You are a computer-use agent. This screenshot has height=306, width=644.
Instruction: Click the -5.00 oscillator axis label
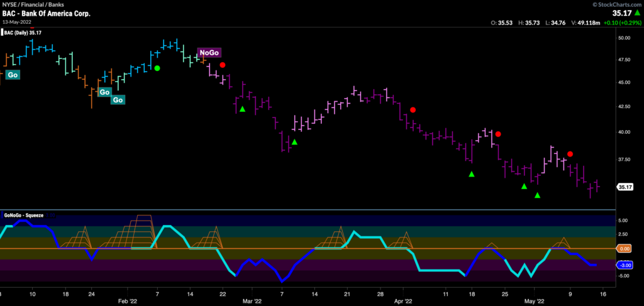click(x=624, y=276)
